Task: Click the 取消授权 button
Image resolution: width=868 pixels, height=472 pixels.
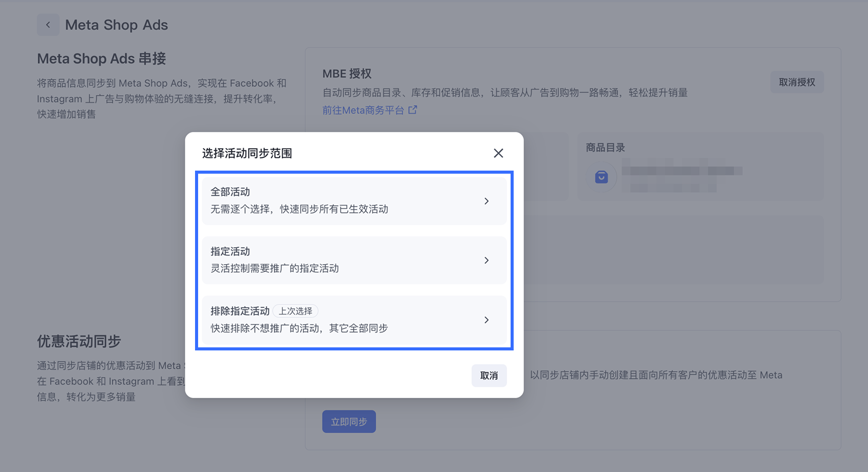Action: (797, 82)
